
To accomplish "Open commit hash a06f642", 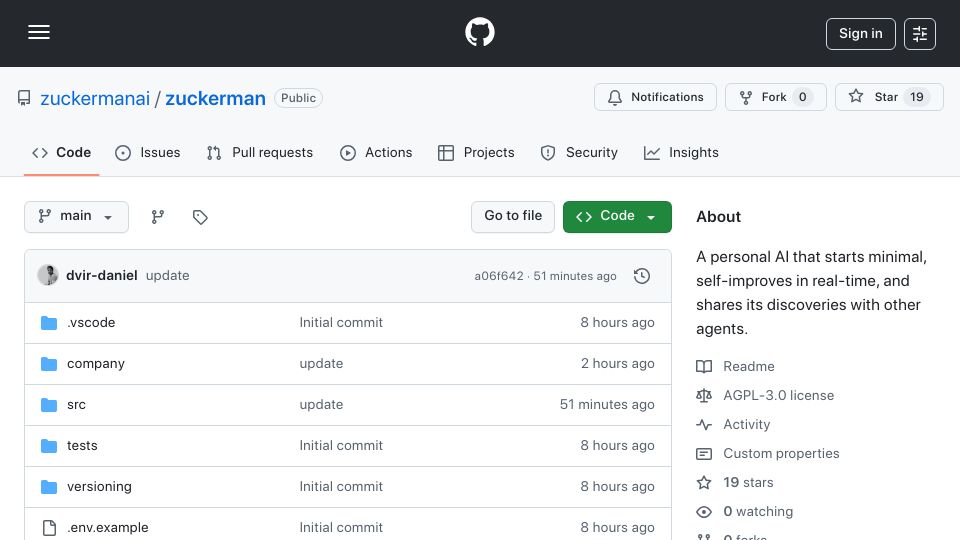I will pos(499,276).
